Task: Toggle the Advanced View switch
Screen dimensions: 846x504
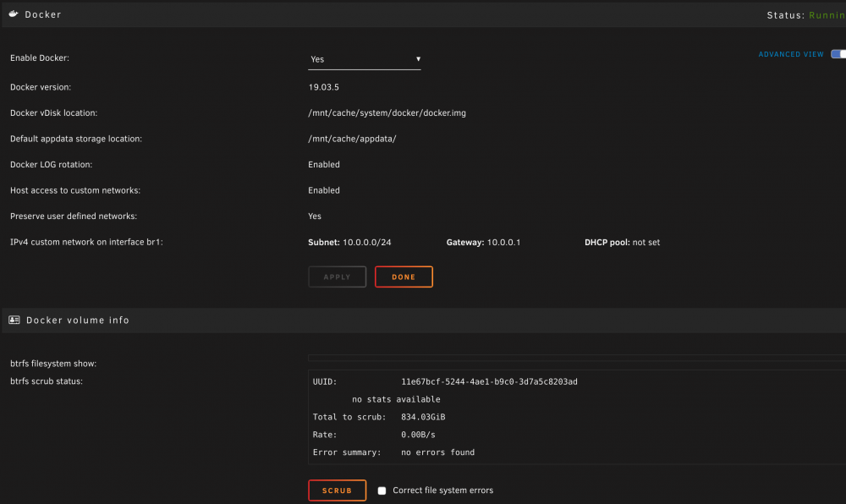Action: [x=838, y=54]
